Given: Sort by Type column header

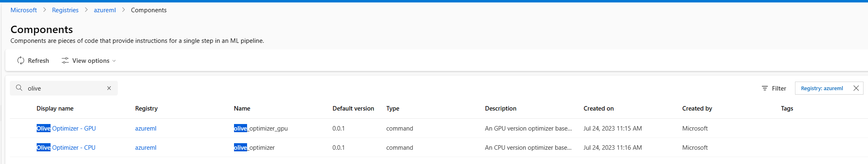Looking at the screenshot, I should (x=393, y=109).
